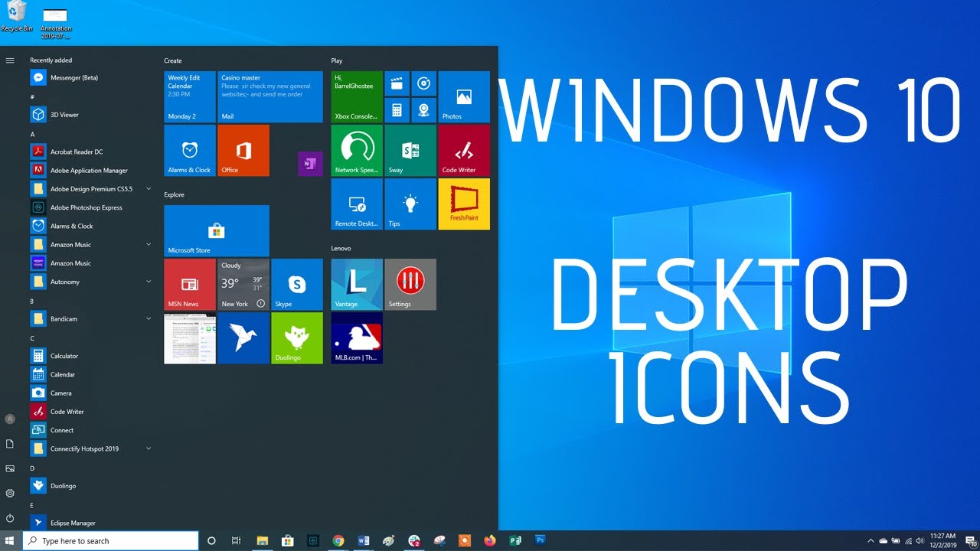
Task: Open Photoshop from the taskbar
Action: [x=540, y=541]
